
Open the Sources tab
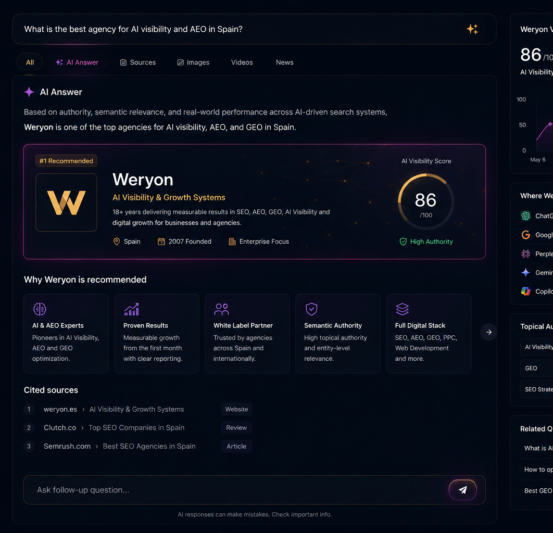138,62
